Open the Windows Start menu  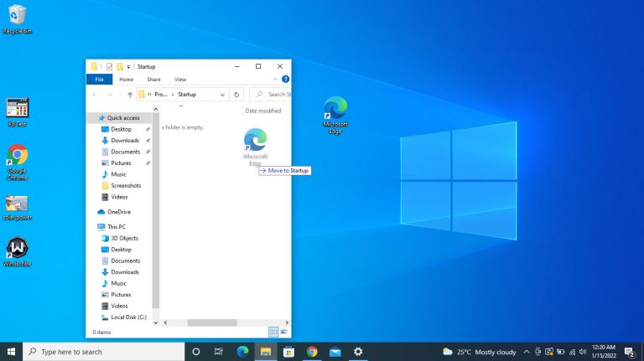coord(11,352)
